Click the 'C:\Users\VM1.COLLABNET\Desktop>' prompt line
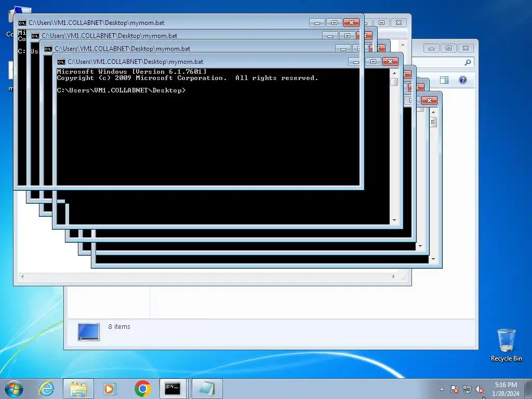 point(121,90)
